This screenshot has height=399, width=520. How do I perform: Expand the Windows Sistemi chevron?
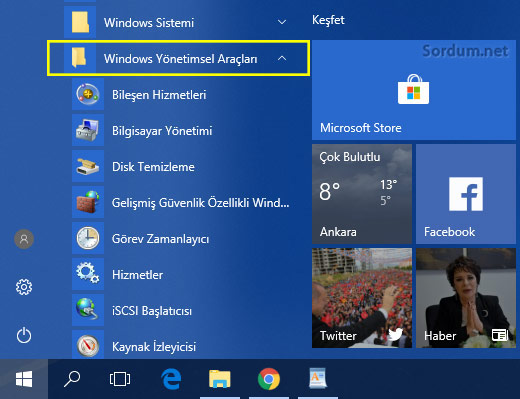point(282,22)
